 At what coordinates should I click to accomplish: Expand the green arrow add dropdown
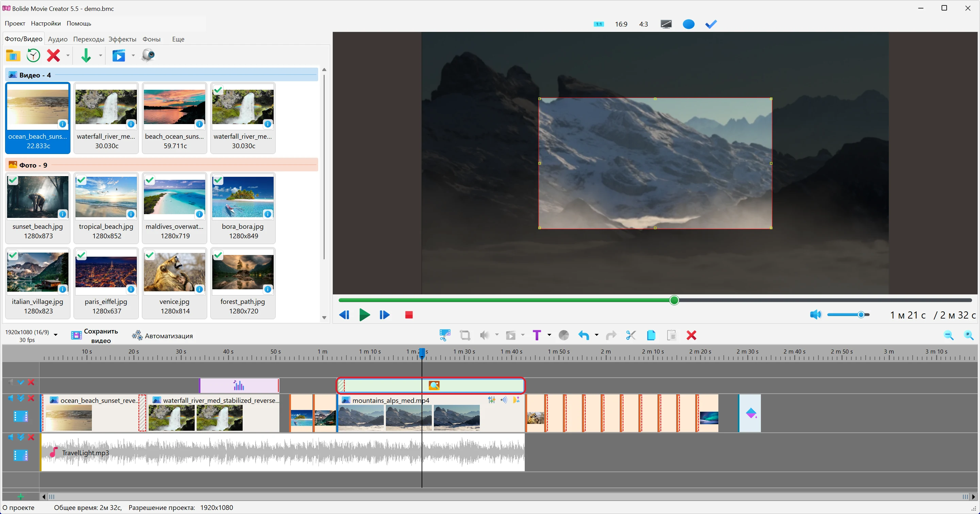[x=100, y=56]
